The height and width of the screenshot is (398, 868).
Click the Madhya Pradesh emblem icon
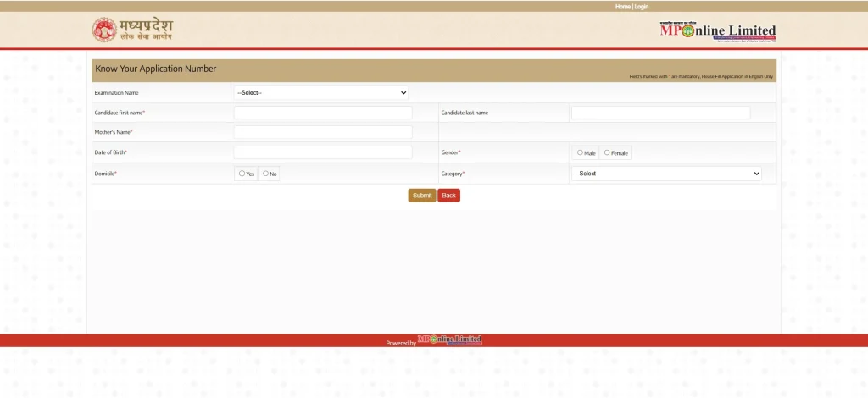click(x=103, y=30)
